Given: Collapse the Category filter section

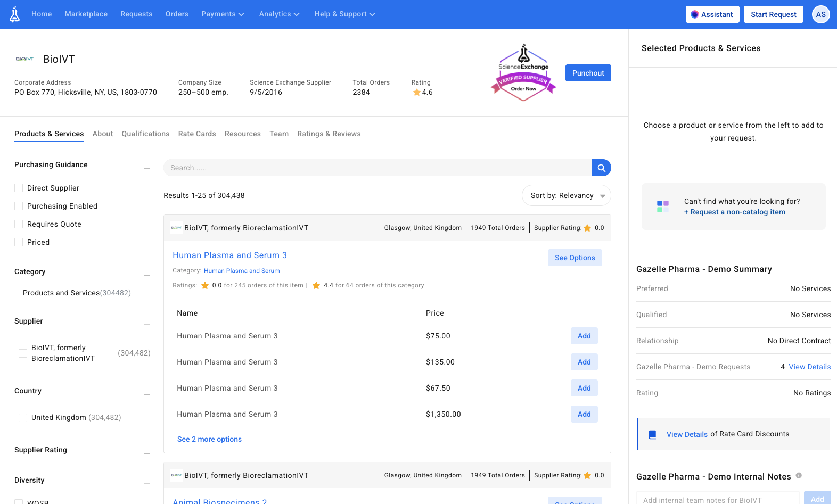Looking at the screenshot, I should click(147, 275).
